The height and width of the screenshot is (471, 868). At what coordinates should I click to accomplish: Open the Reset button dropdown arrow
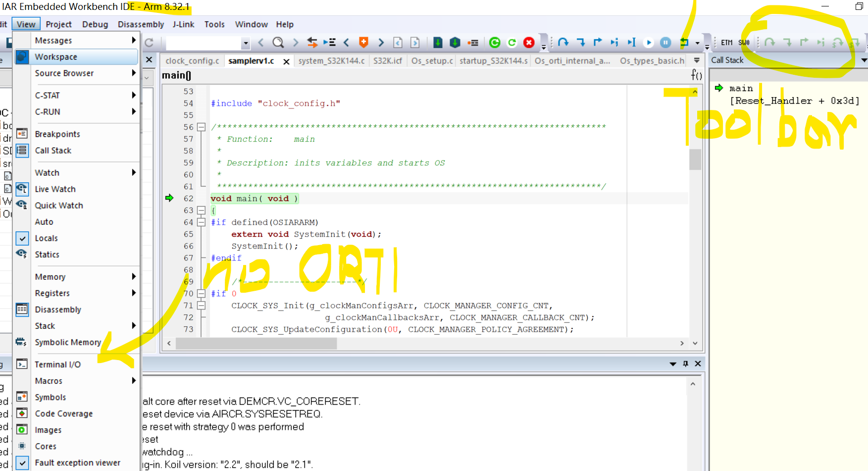697,43
